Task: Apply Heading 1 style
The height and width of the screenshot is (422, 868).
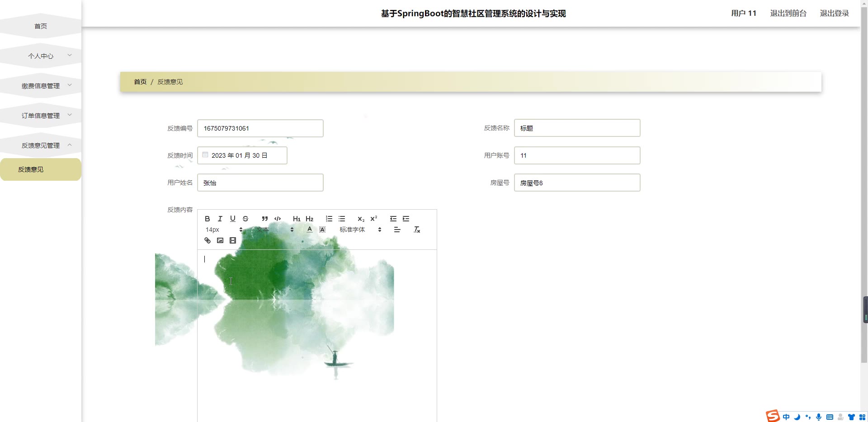Action: [297, 219]
